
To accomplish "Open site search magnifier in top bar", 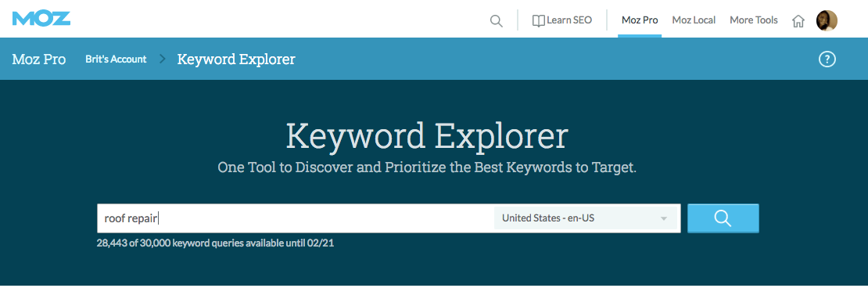I will point(497,21).
